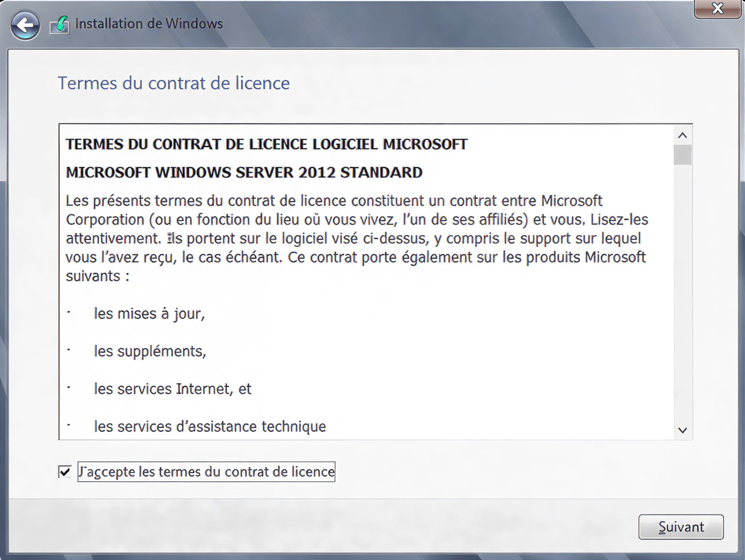Click the word "suivants" in the license text
The height and width of the screenshot is (560, 745).
93,276
